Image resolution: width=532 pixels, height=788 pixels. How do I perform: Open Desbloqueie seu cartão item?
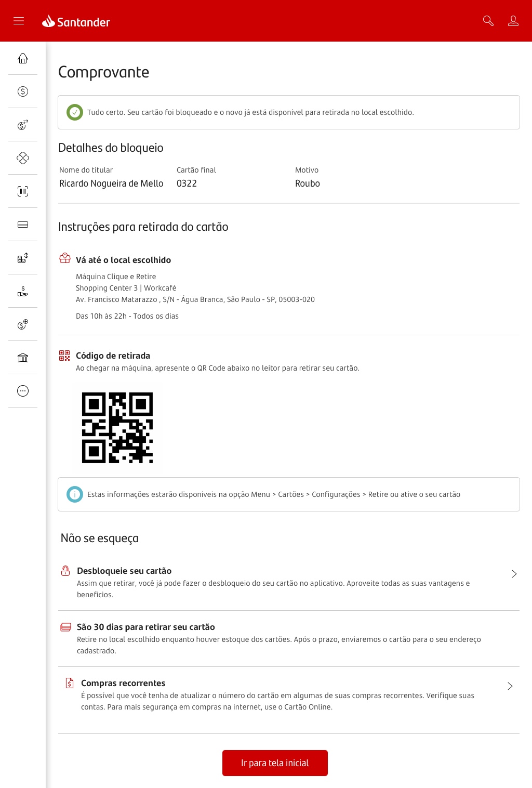(x=289, y=582)
